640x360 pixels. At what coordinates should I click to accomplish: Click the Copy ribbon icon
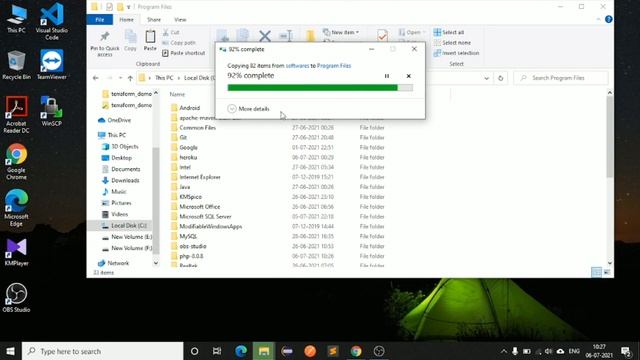click(131, 40)
